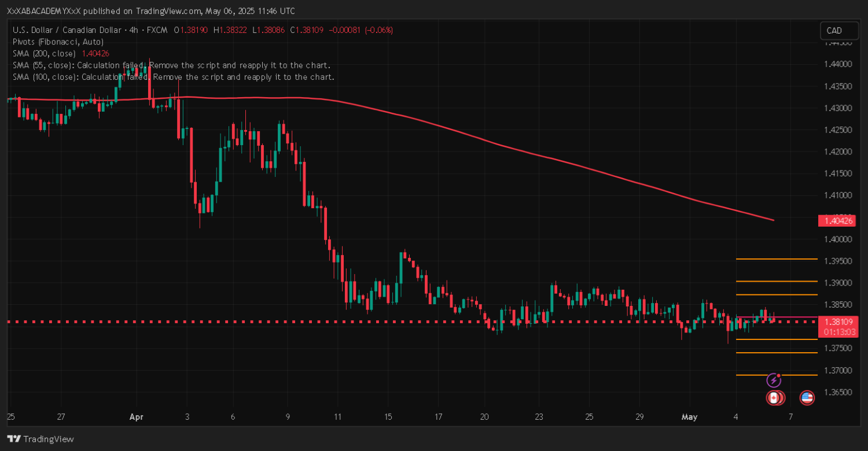The height and width of the screenshot is (451, 868).
Task: Click the red dotted current price line
Action: [x=347, y=321]
